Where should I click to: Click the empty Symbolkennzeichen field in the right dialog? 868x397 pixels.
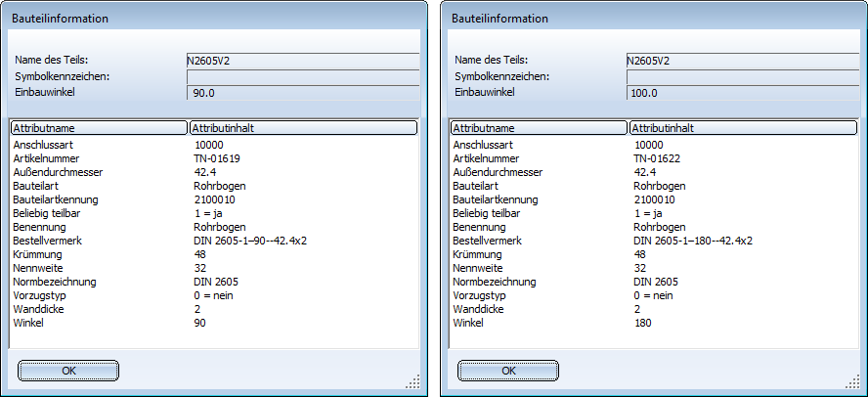pyautogui.click(x=742, y=76)
